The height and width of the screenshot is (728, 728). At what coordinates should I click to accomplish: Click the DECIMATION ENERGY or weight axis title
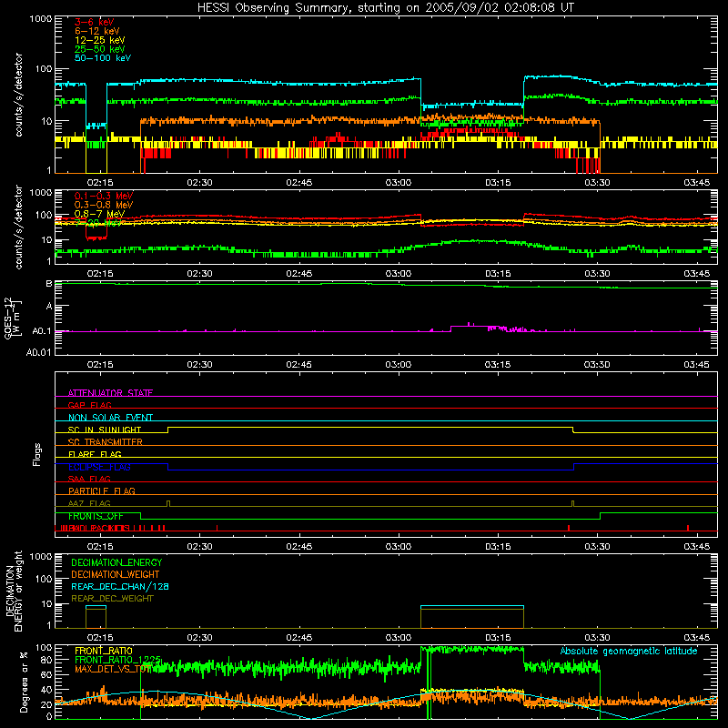(14, 591)
